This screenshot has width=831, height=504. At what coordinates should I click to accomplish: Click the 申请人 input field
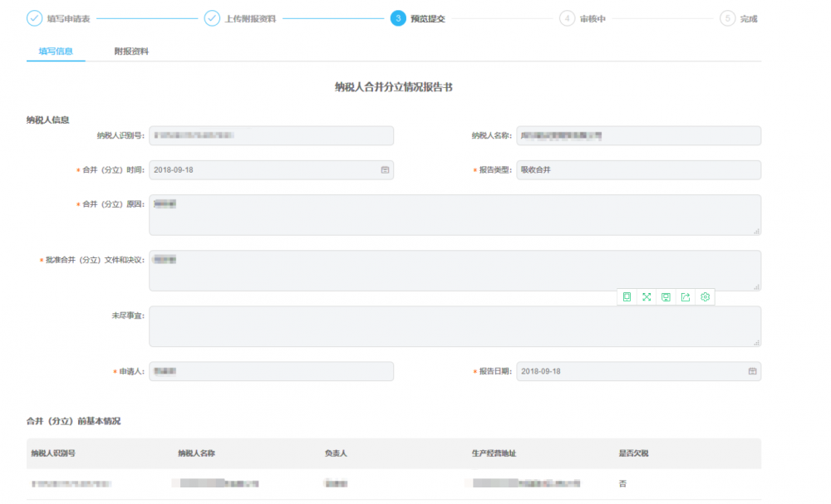pyautogui.click(x=271, y=371)
